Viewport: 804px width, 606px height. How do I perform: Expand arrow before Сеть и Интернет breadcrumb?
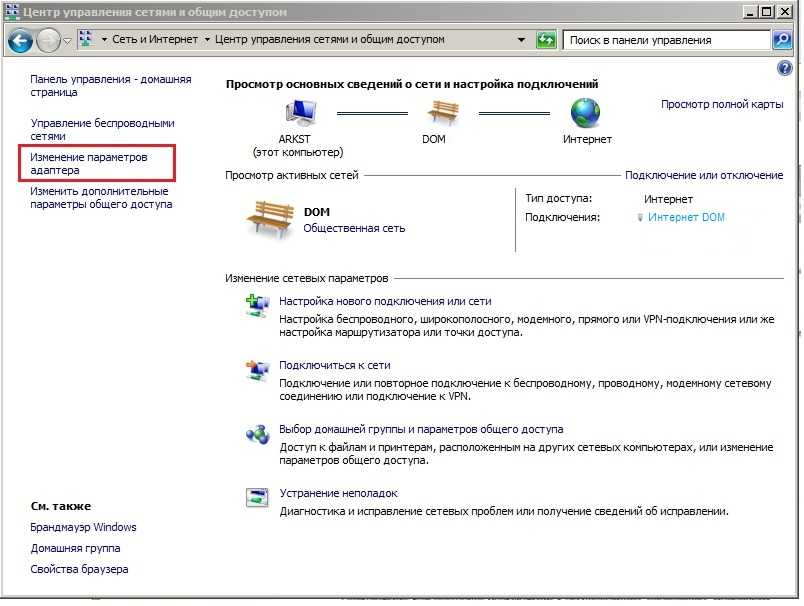[104, 40]
